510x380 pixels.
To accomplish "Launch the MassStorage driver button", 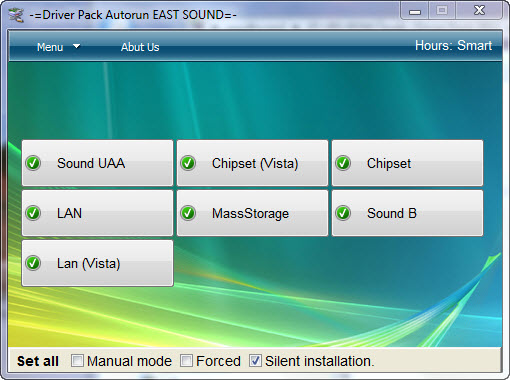I will (x=252, y=213).
